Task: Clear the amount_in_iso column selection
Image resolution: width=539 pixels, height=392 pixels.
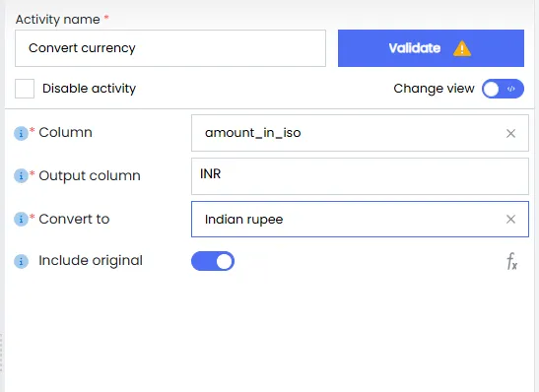Action: tap(510, 133)
